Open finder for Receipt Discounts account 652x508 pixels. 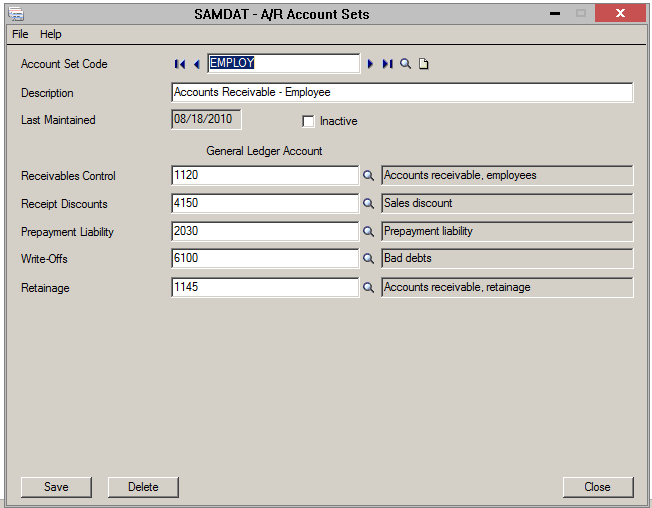pyautogui.click(x=368, y=204)
